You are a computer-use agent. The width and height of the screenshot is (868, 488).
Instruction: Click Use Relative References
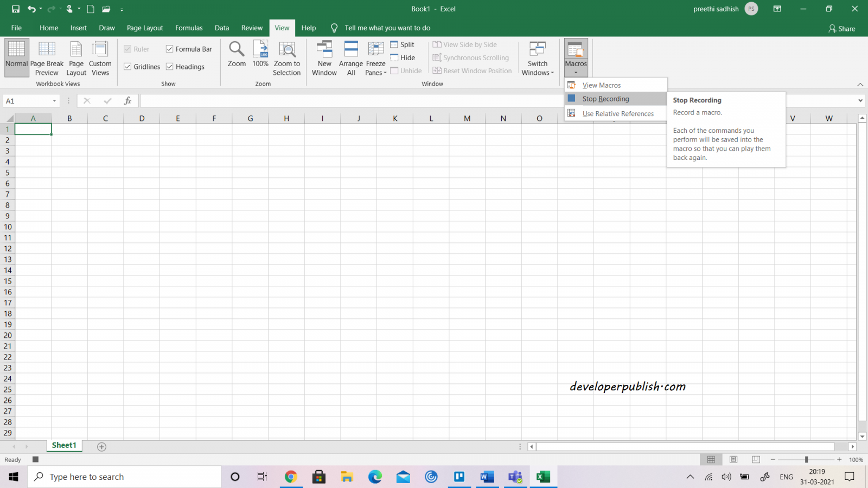(618, 113)
